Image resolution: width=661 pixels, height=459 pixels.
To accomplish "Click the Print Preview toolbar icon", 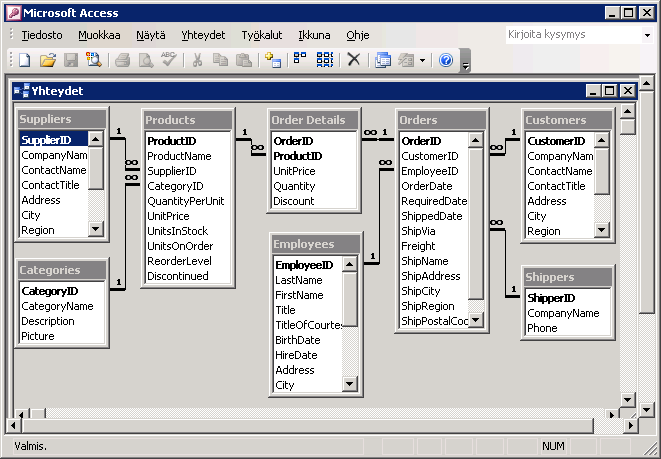I will click(x=146, y=60).
